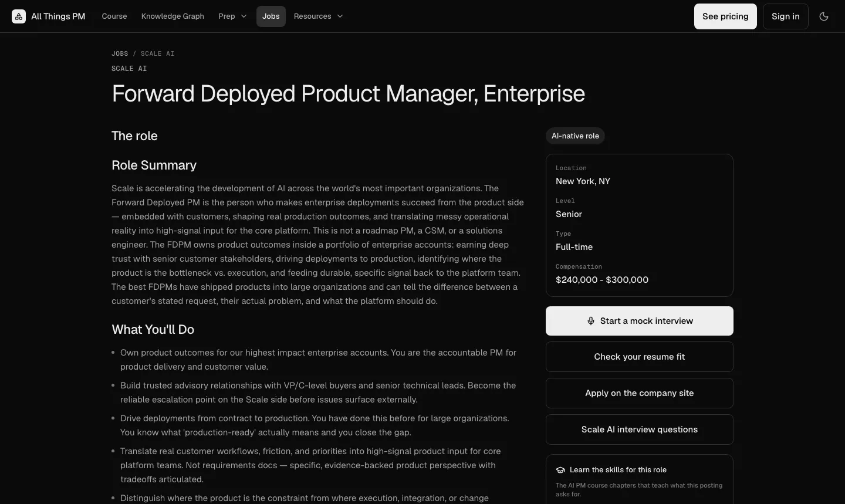Click the graduation cap icon by Learn the skills

(560, 470)
